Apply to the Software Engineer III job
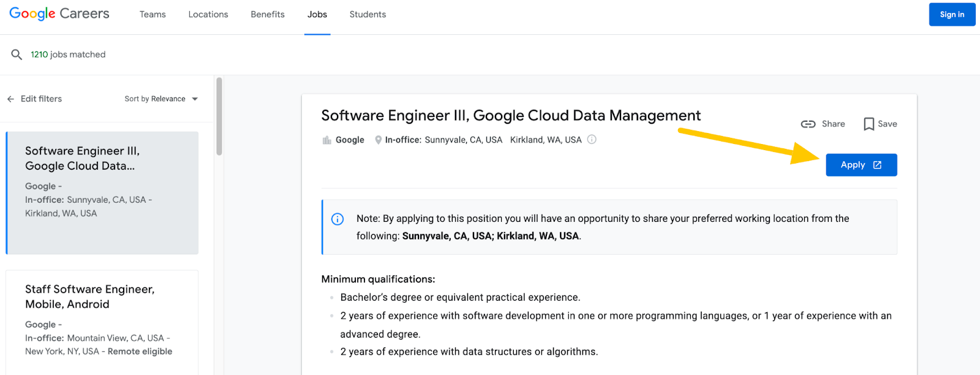 point(861,165)
